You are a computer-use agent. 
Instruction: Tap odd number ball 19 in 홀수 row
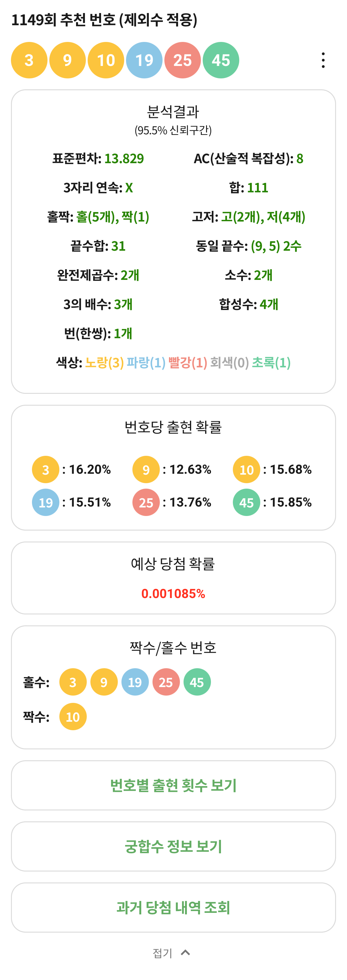(x=135, y=682)
